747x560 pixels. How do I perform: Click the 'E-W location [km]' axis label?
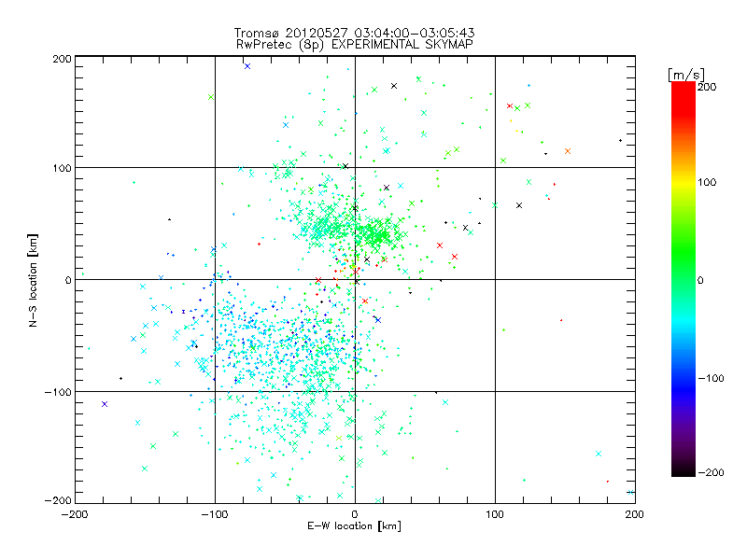[x=354, y=526]
